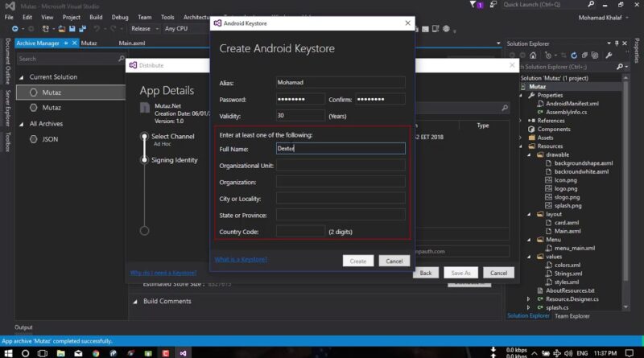Screen dimensions: 644x358
Task: Click the Save disk icon in toolbar
Action: (72, 29)
